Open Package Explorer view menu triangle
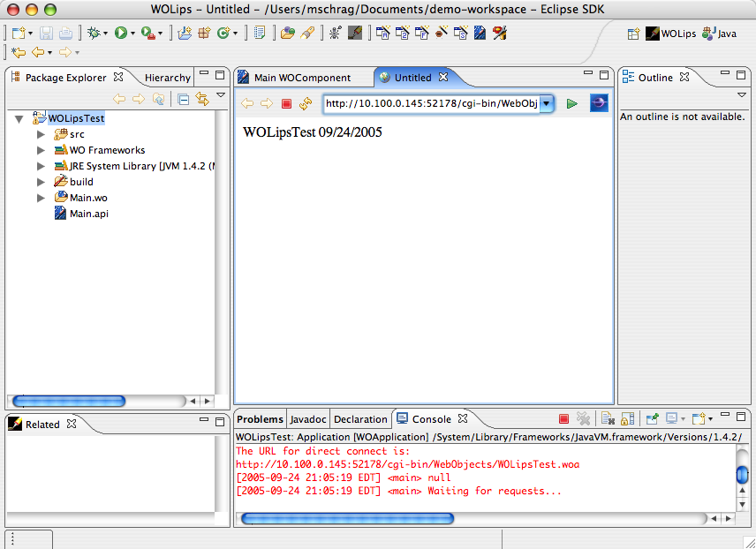 pos(221,95)
